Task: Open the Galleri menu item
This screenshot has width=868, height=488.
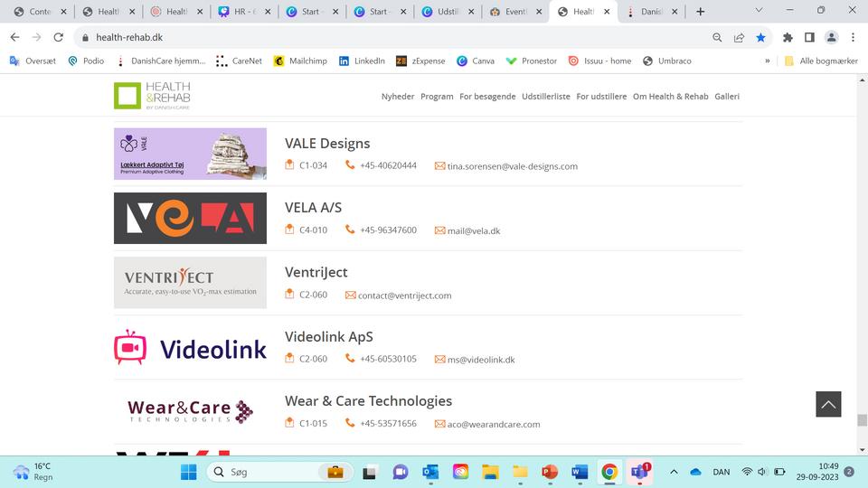Action: (x=727, y=97)
